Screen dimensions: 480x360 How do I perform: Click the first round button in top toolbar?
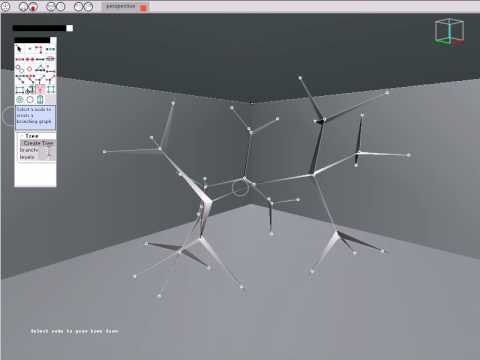(x=6, y=7)
